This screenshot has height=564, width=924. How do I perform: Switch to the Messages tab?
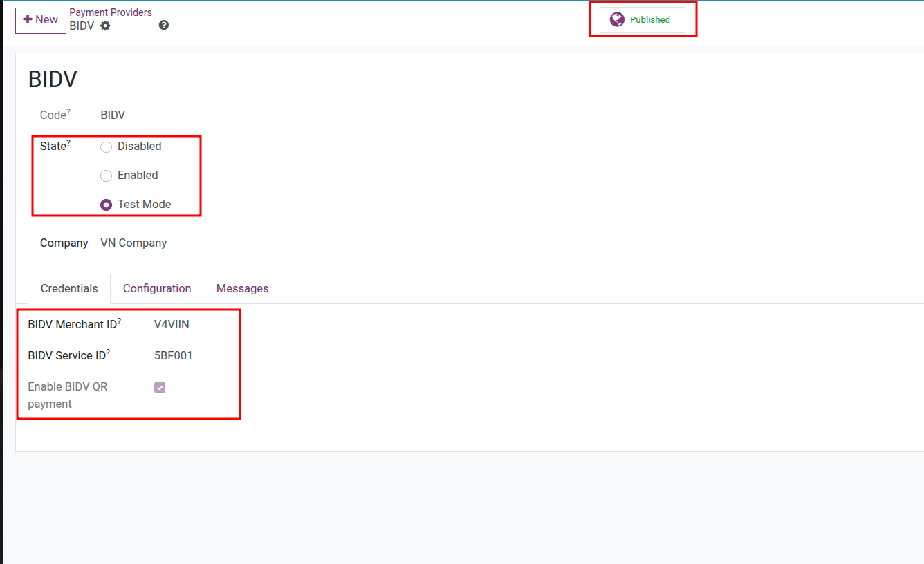[242, 288]
